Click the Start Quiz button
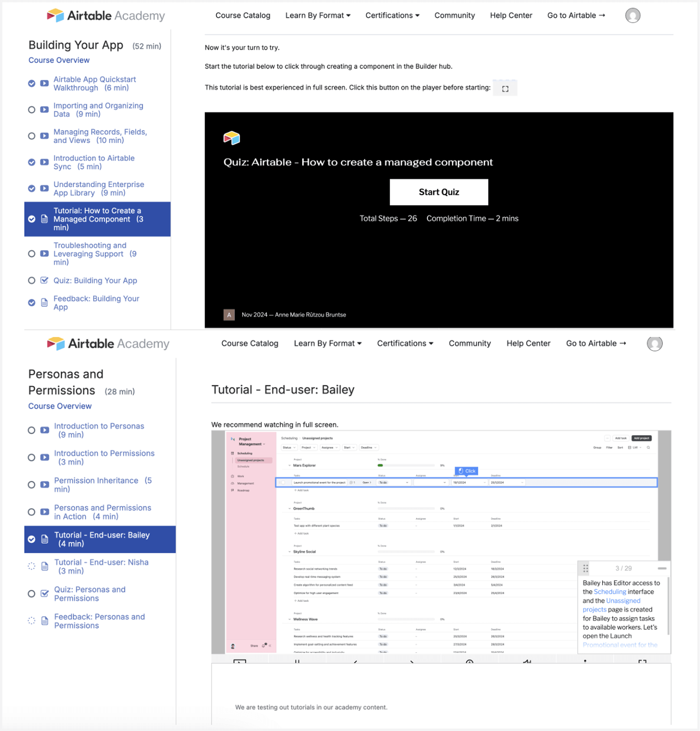This screenshot has height=731, width=700. 439,192
